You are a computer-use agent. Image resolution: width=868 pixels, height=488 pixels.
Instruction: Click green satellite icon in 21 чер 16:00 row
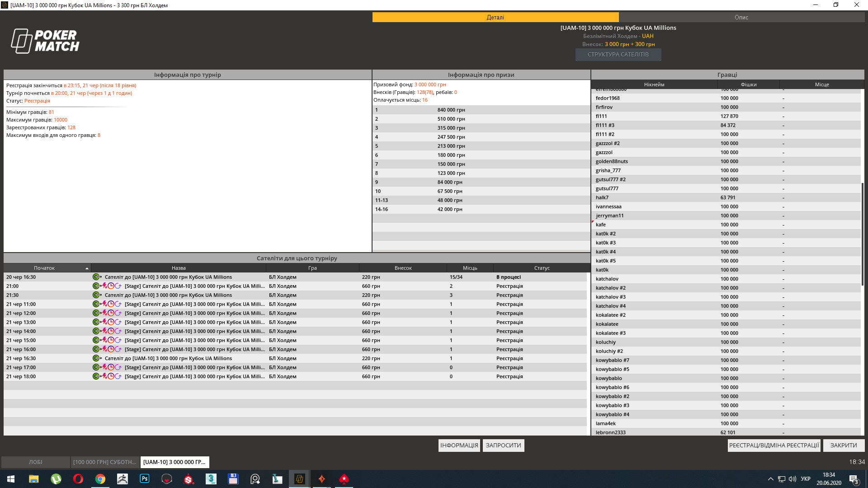[97, 349]
